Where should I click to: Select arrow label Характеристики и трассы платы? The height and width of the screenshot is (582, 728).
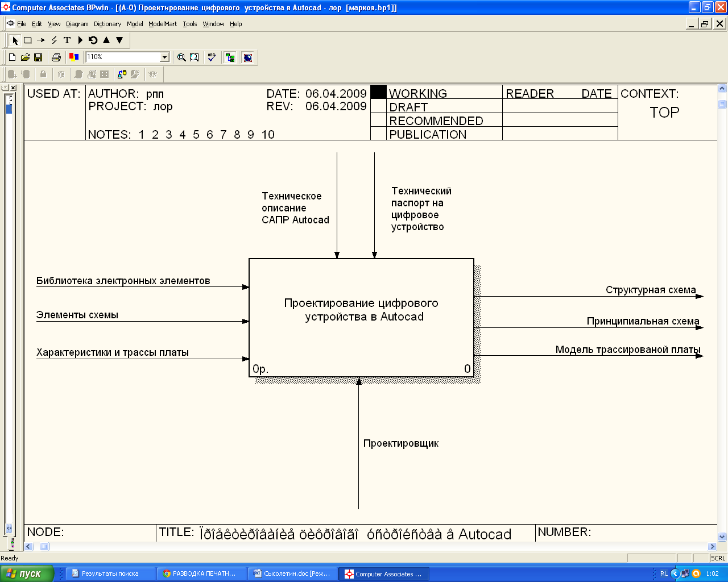[x=113, y=352]
